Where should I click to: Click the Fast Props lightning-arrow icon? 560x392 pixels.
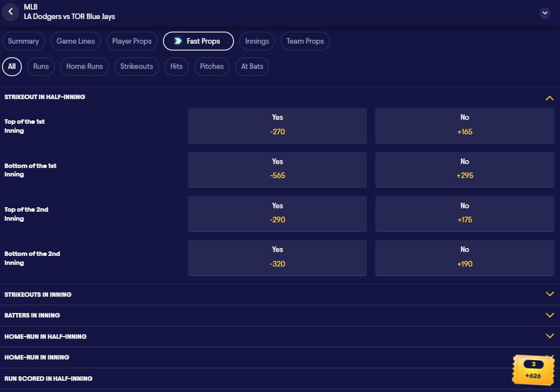click(x=178, y=41)
